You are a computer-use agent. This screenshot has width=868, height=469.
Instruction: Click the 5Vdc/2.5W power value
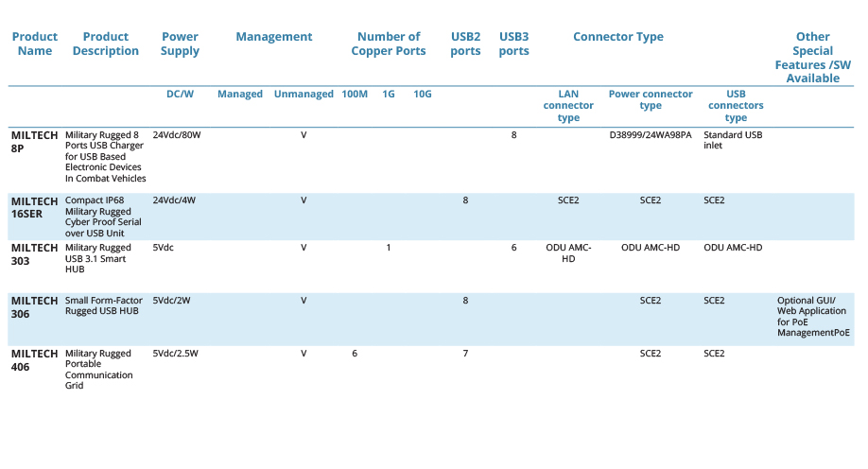tap(176, 354)
